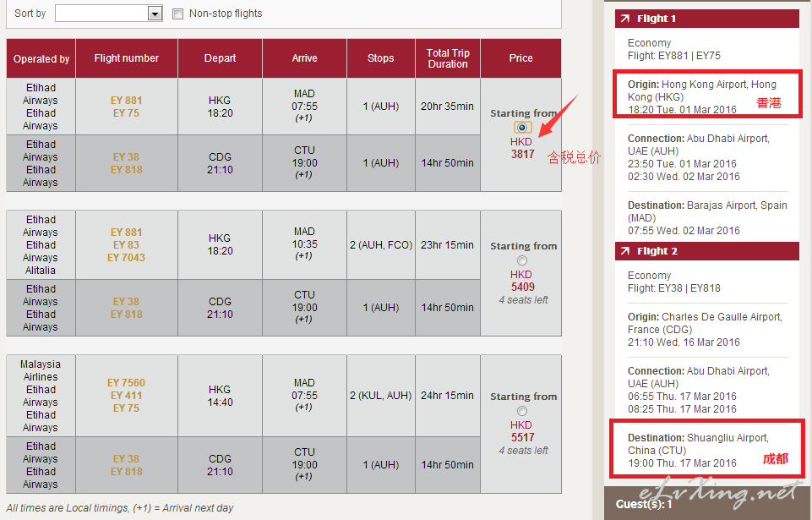Open flight EY 75 in the HKD 3817 option

tap(127, 113)
